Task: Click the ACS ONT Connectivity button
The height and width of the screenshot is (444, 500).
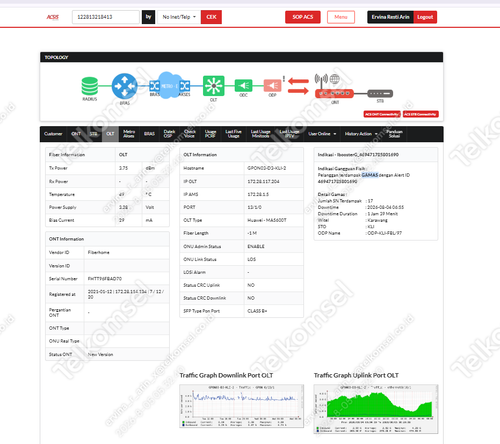Action: [382, 114]
